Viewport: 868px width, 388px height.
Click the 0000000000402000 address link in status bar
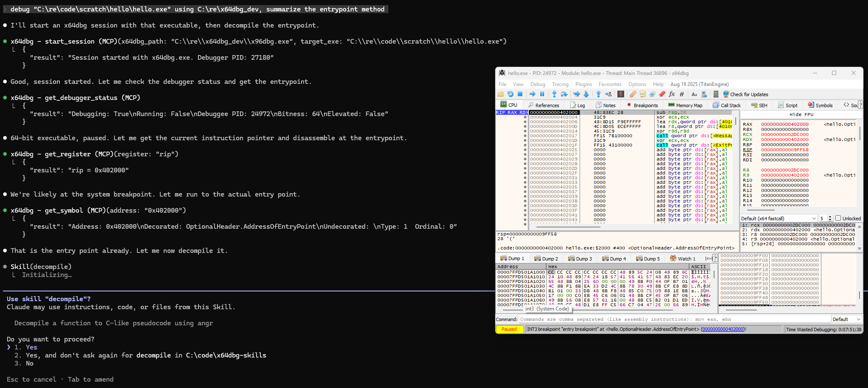[723, 329]
